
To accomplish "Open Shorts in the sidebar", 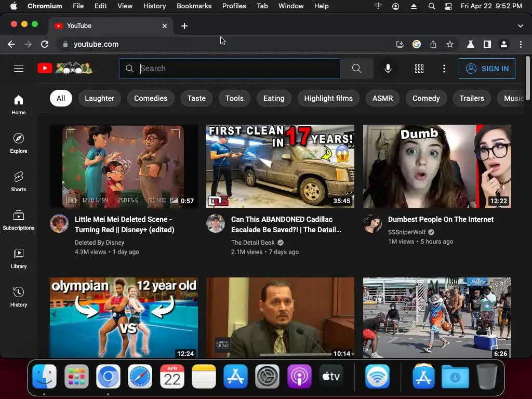I will point(19,181).
